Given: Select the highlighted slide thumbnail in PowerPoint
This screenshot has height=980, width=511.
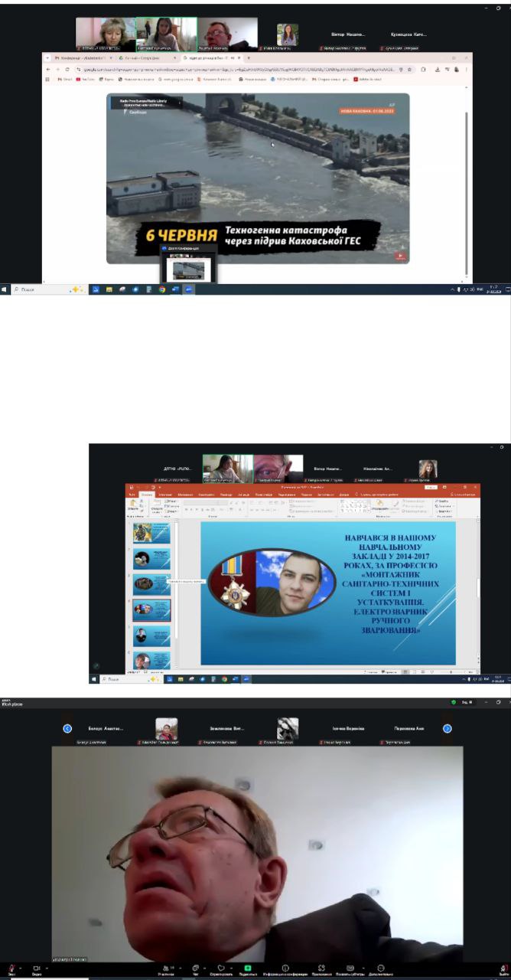Looking at the screenshot, I should 151,609.
